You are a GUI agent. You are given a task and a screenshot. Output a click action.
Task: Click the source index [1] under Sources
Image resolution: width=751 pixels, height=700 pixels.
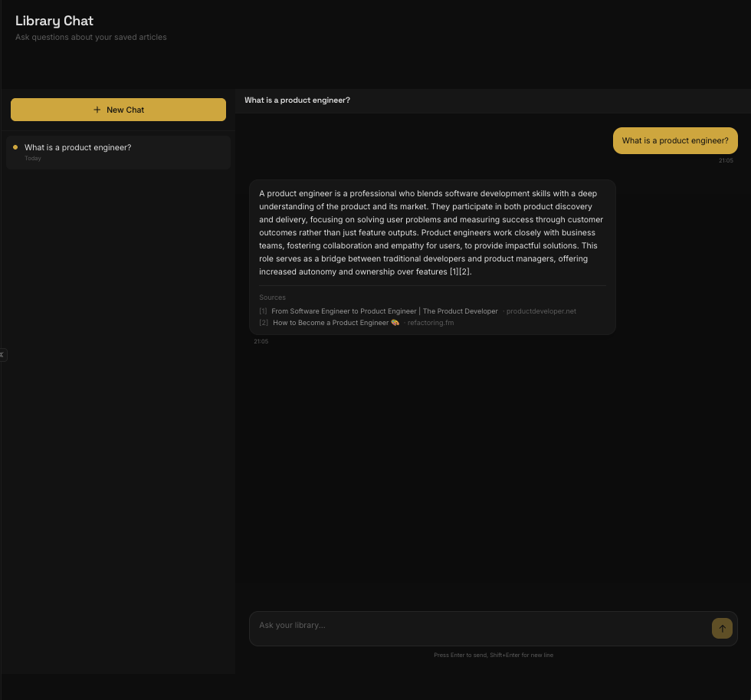[263, 311]
